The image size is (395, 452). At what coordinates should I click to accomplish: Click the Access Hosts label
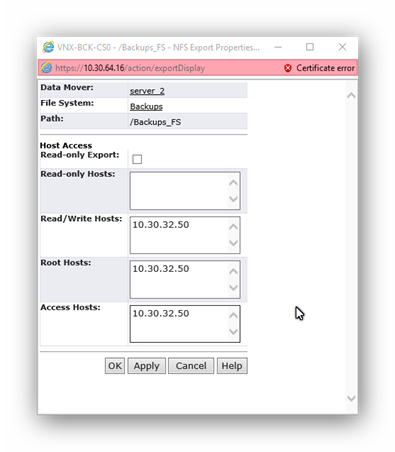point(70,307)
